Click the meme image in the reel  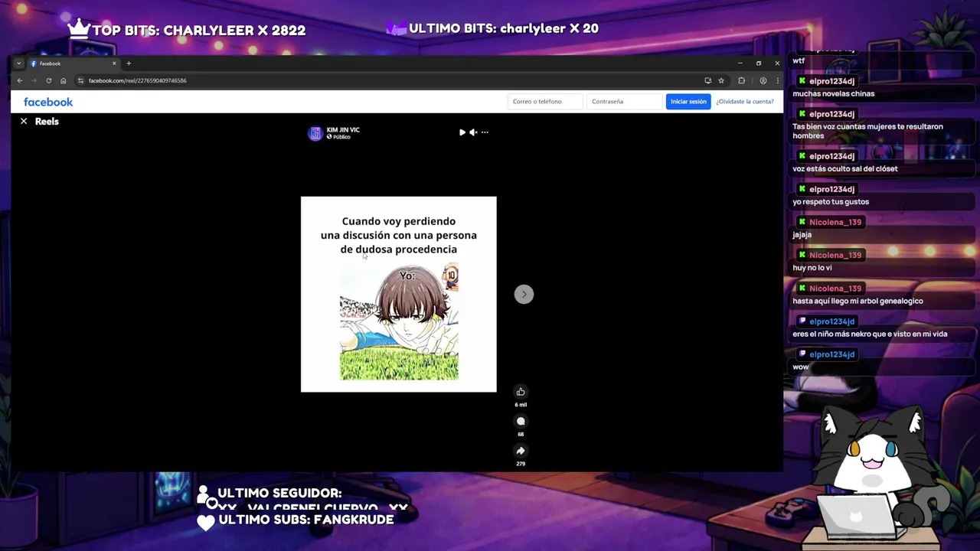click(399, 295)
